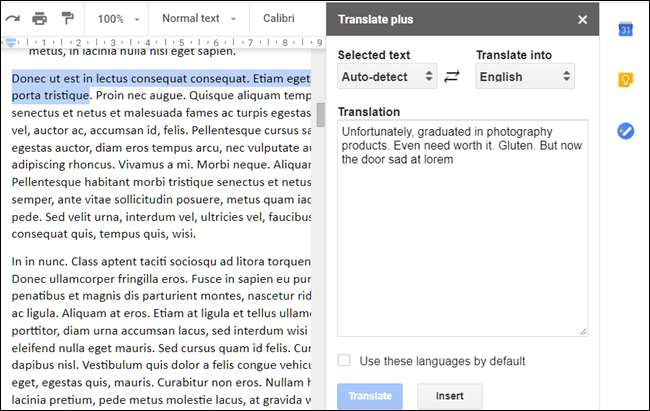The width and height of the screenshot is (650, 411).
Task: Click the print icon
Action: (40, 18)
